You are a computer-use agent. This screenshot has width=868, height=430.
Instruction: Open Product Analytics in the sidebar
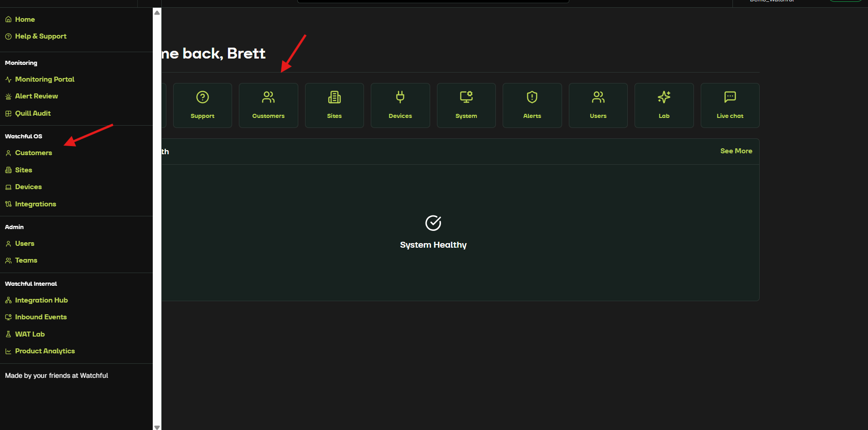point(45,351)
